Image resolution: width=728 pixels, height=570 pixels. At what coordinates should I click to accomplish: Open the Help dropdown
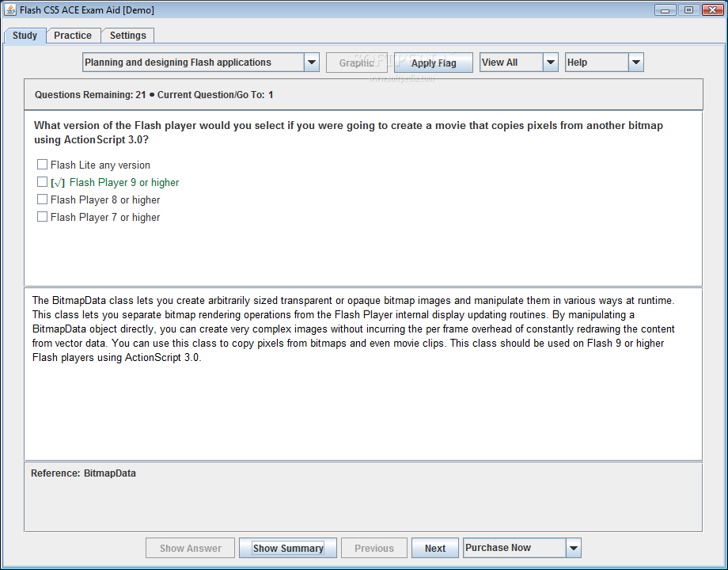coord(604,63)
